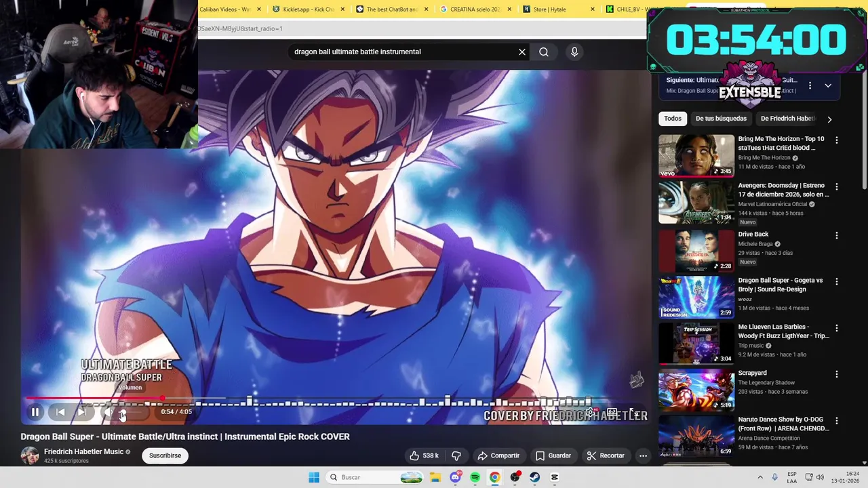The height and width of the screenshot is (488, 868).
Task: Show more filter chips with right arrow
Action: (829, 119)
